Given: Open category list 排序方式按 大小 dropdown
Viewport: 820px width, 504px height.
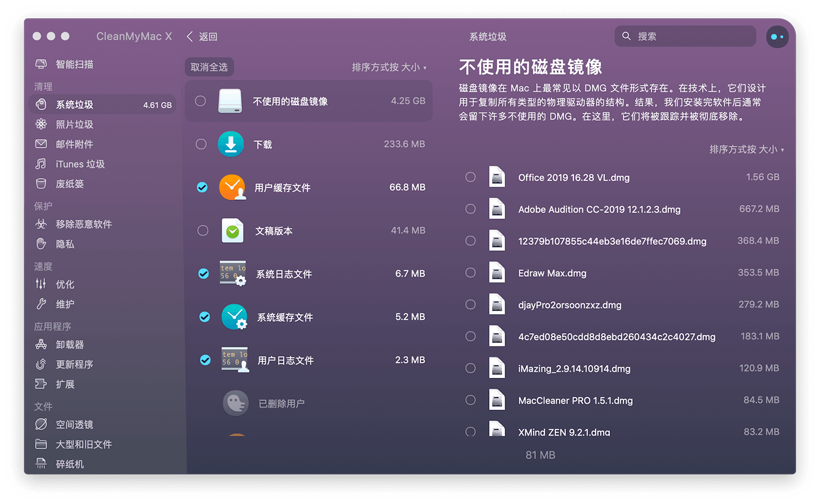Looking at the screenshot, I should click(x=389, y=67).
